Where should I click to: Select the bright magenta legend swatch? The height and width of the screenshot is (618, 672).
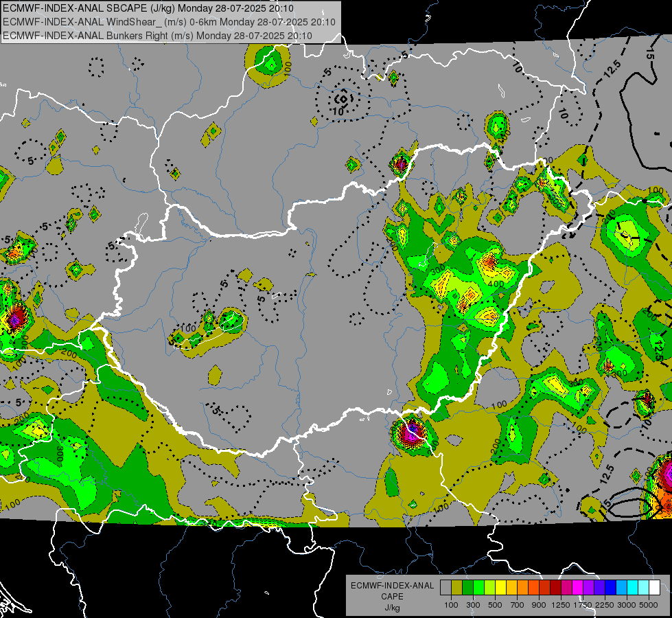coord(578,588)
